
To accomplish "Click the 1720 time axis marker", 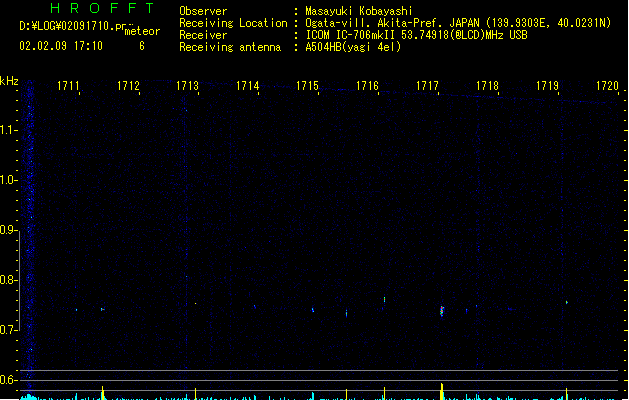I will click(x=607, y=86).
